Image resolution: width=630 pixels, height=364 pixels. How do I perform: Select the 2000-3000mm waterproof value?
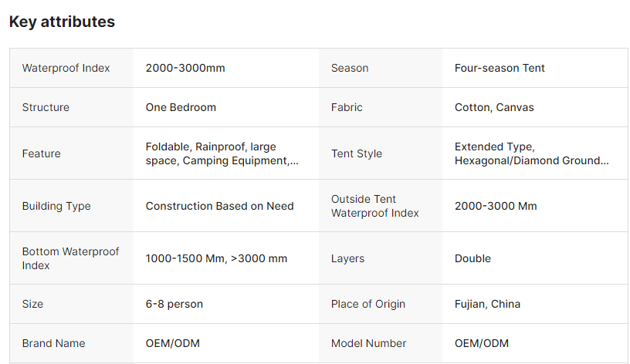(x=185, y=68)
